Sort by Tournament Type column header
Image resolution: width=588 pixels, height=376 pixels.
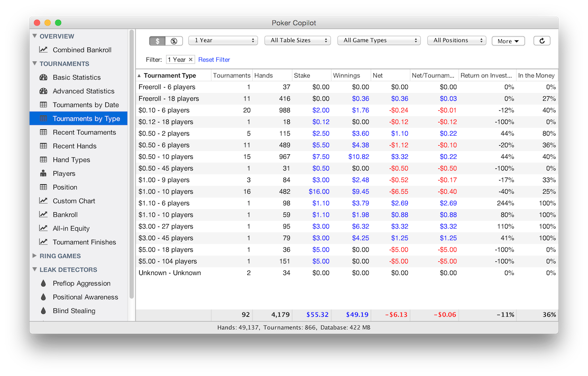tap(173, 76)
